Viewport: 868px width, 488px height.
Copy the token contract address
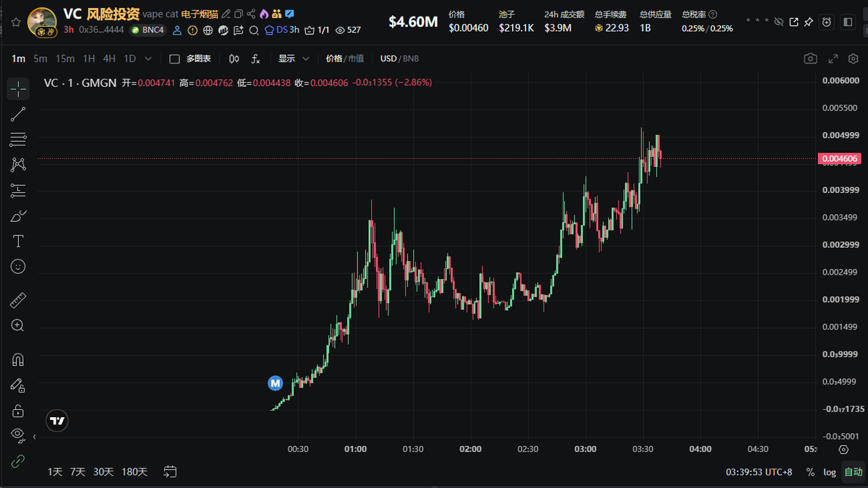(239, 14)
